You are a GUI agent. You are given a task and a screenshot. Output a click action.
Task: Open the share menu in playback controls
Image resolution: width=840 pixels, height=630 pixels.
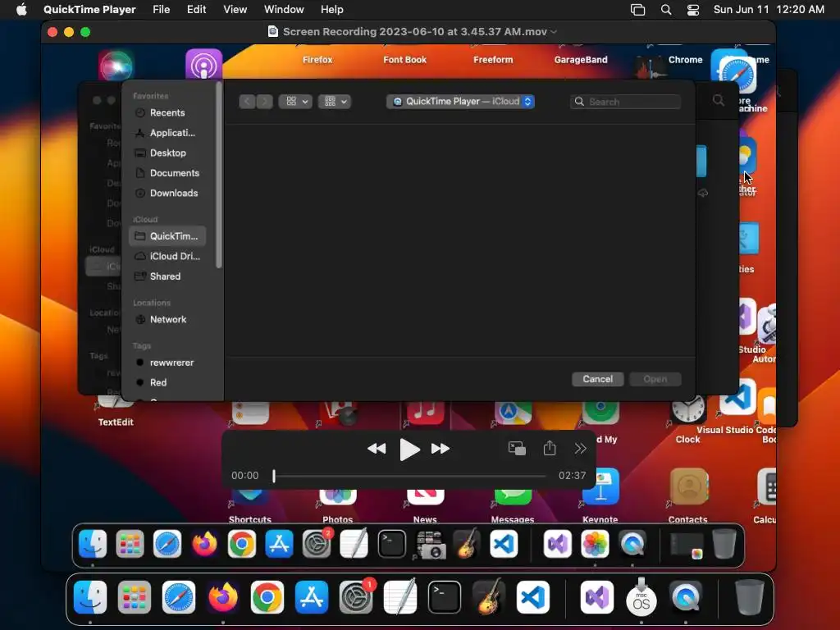[550, 448]
